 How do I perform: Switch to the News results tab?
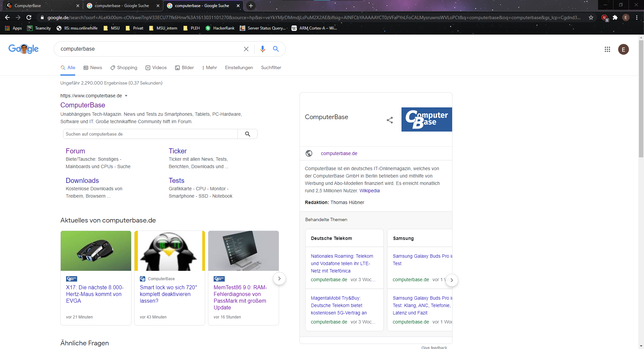93,68
